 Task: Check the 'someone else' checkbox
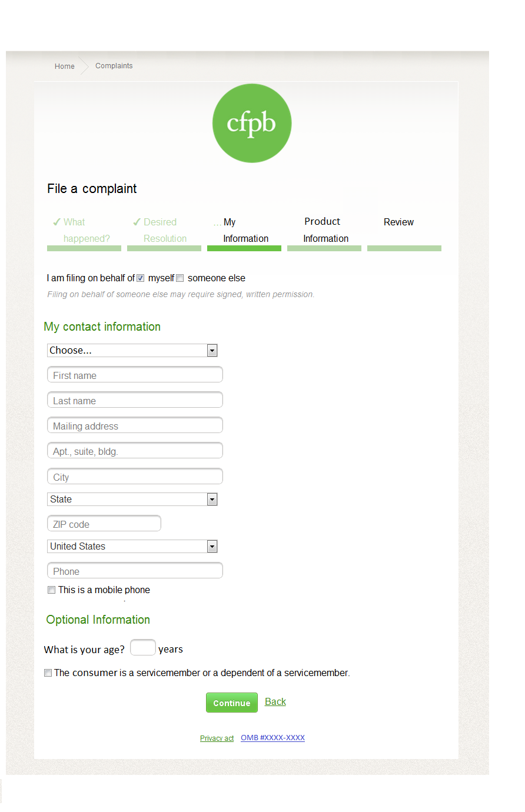(180, 278)
